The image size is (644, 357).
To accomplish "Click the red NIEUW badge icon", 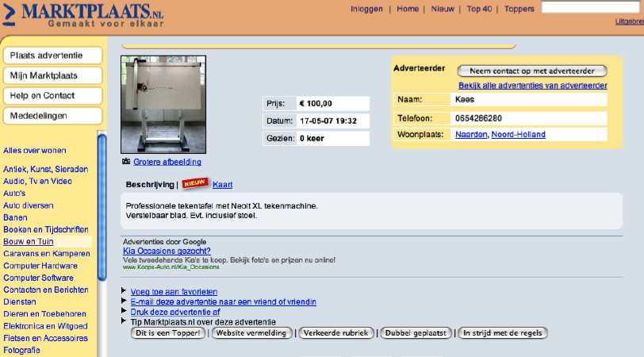I will click(x=195, y=184).
